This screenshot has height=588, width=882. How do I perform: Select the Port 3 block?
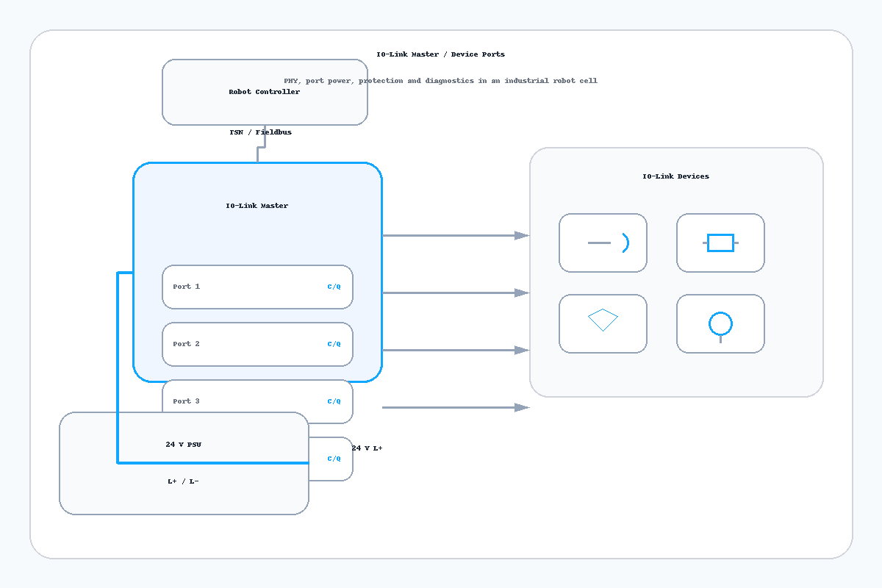tap(257, 401)
